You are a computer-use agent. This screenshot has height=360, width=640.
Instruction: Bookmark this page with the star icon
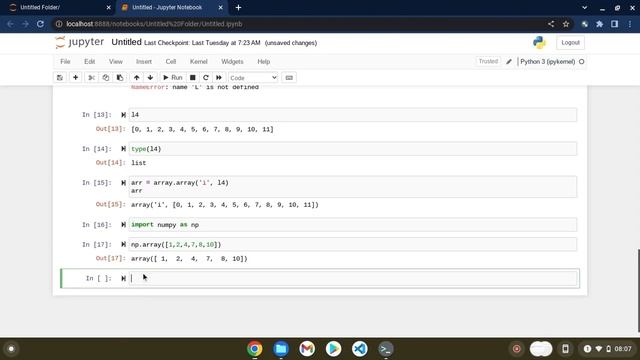566,24
